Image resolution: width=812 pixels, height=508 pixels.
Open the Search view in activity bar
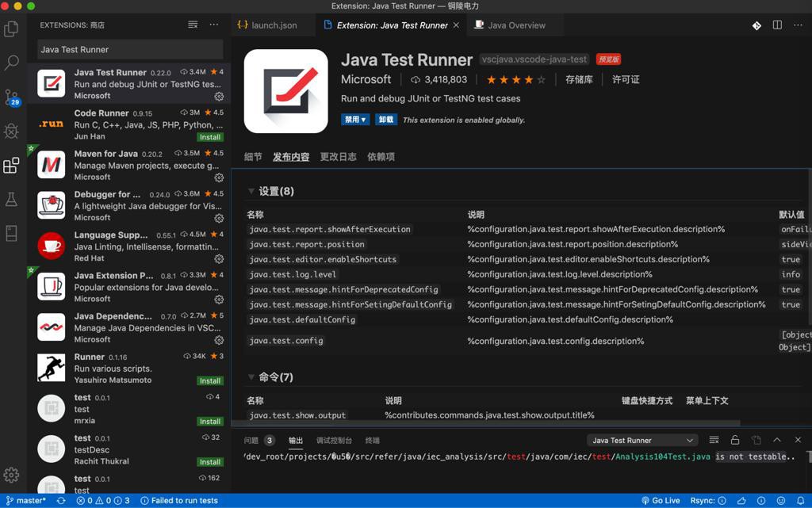click(x=11, y=63)
